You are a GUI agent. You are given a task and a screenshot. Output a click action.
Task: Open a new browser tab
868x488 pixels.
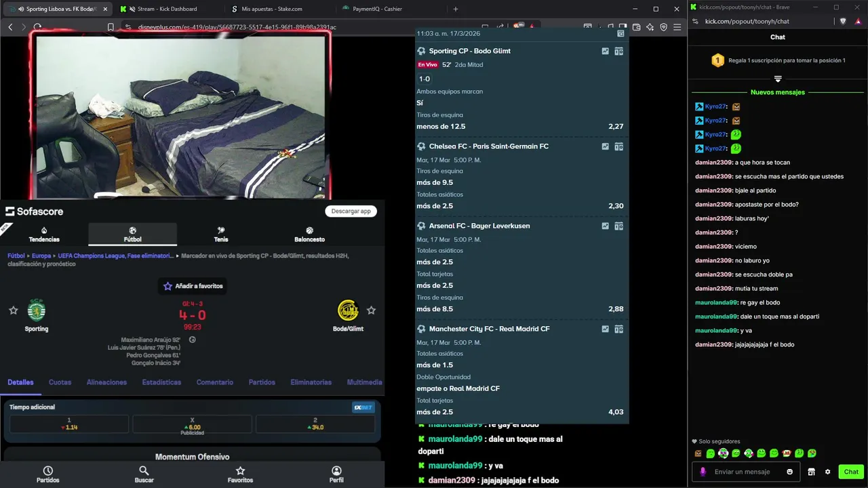coord(456,9)
